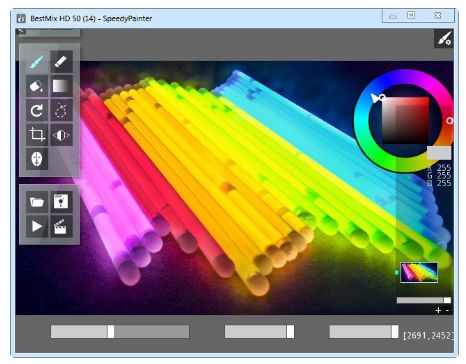This screenshot has width=466, height=364.
Task: Click the R 255 value
Action: (x=440, y=167)
